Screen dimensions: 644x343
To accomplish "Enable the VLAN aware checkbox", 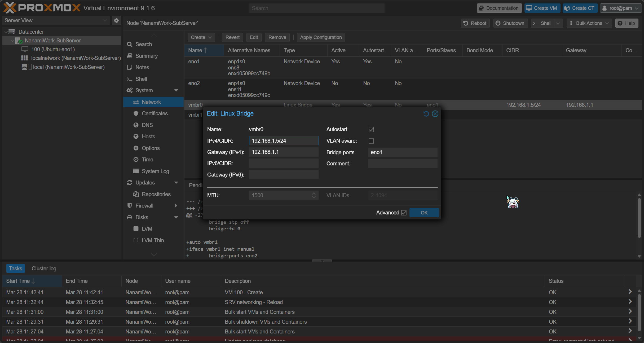I will (371, 141).
